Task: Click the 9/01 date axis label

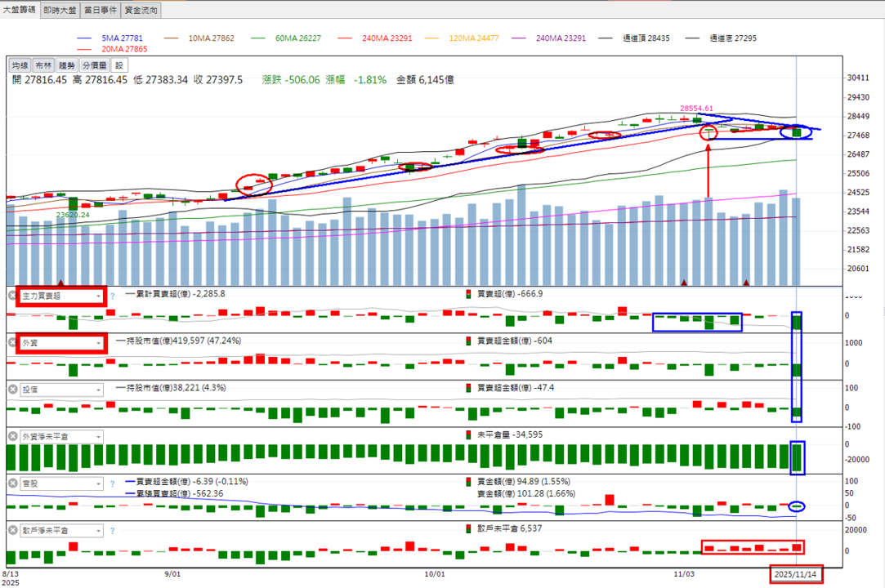Action: pos(172,574)
